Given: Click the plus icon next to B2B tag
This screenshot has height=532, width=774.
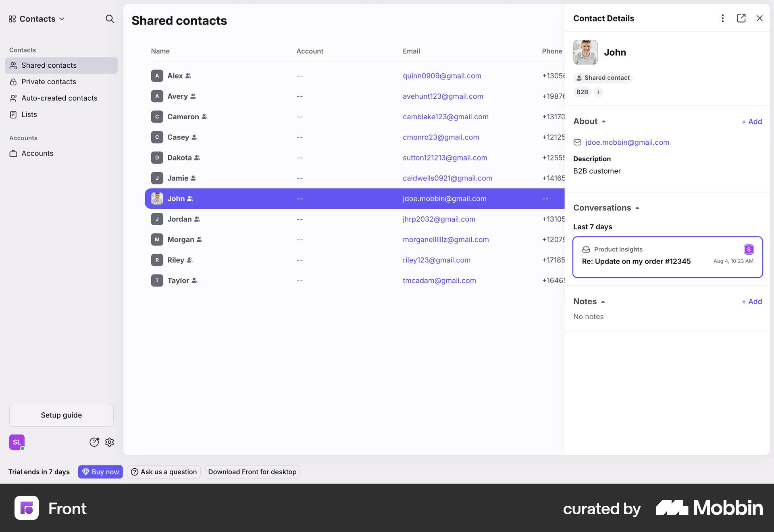Looking at the screenshot, I should (599, 92).
